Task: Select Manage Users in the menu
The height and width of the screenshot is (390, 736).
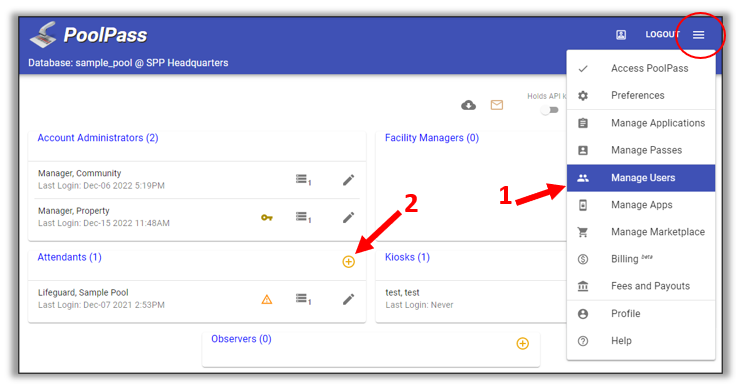Action: pyautogui.click(x=641, y=178)
